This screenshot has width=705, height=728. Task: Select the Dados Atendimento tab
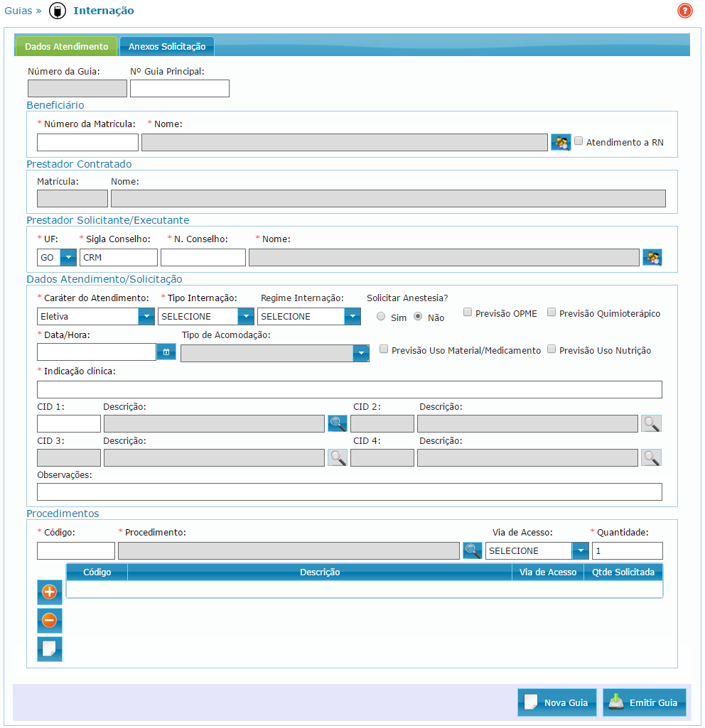click(x=66, y=47)
